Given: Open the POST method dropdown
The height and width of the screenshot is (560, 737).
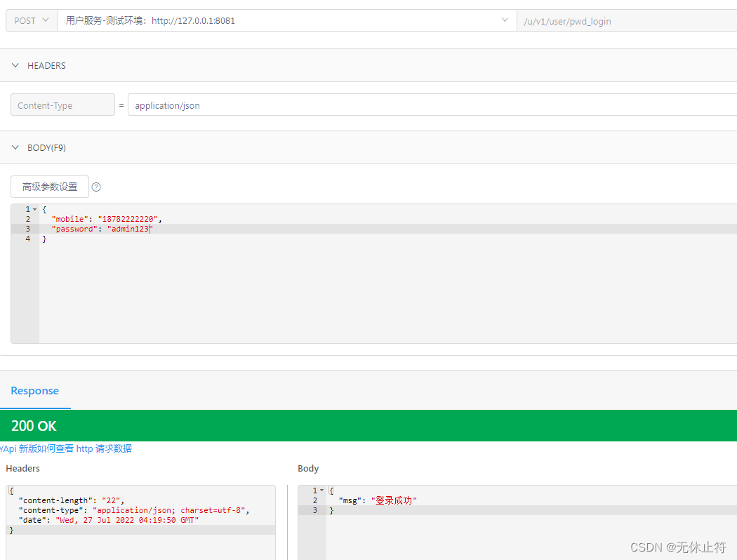Looking at the screenshot, I should 32,20.
